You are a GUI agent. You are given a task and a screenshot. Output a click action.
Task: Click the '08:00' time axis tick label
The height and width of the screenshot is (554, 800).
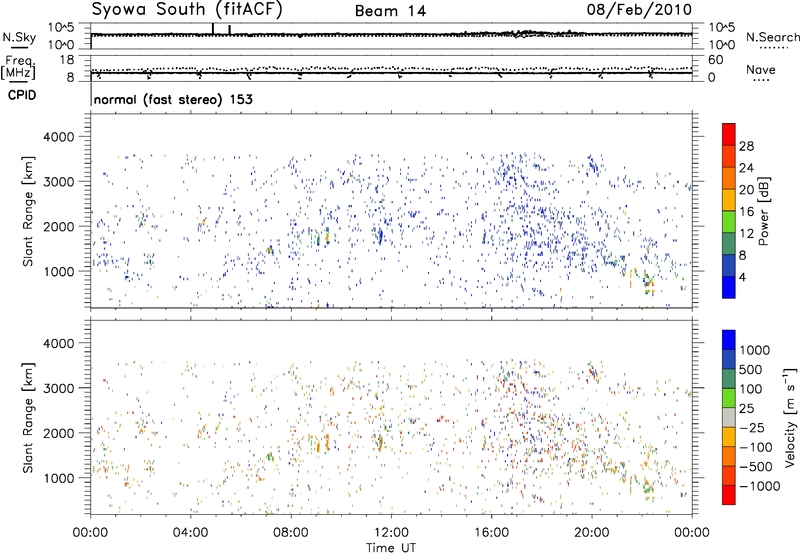[x=291, y=533]
